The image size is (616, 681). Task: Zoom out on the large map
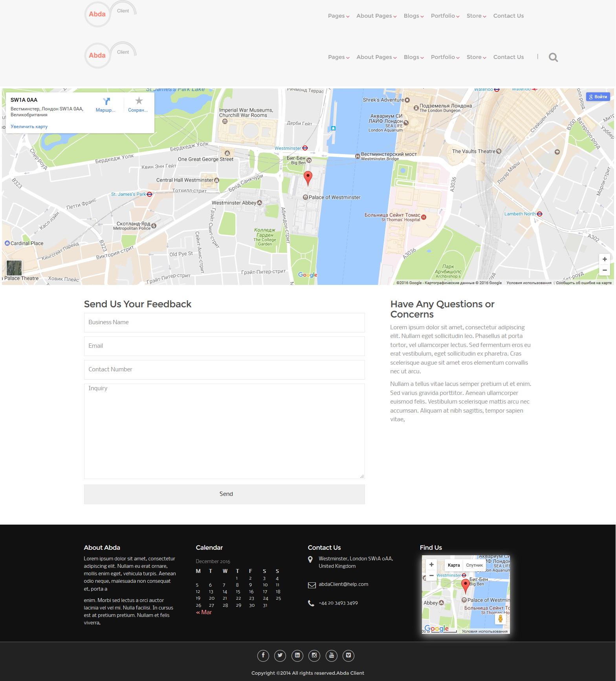[x=605, y=270]
